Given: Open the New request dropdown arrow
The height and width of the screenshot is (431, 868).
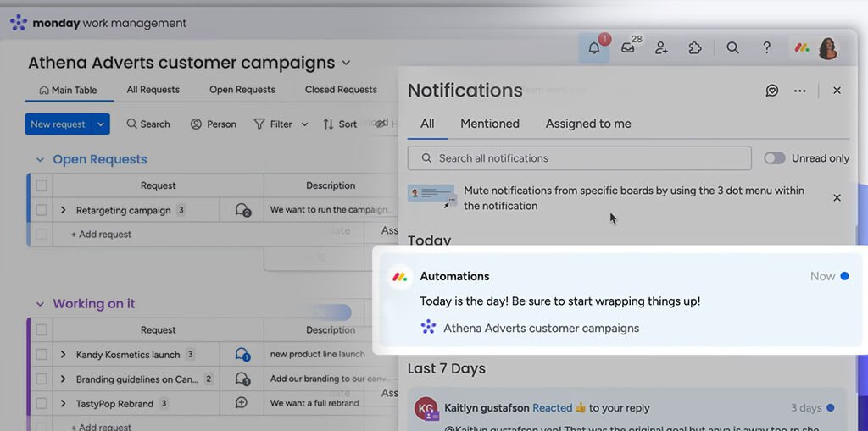Looking at the screenshot, I should (101, 124).
